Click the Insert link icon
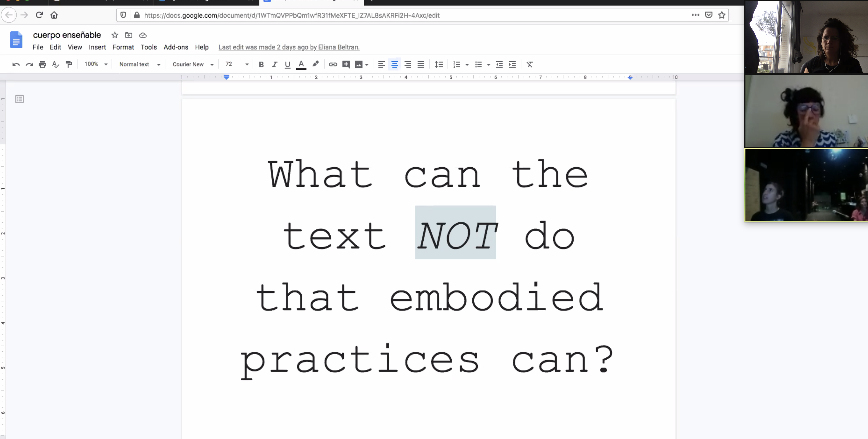This screenshot has width=868, height=439. coord(332,64)
